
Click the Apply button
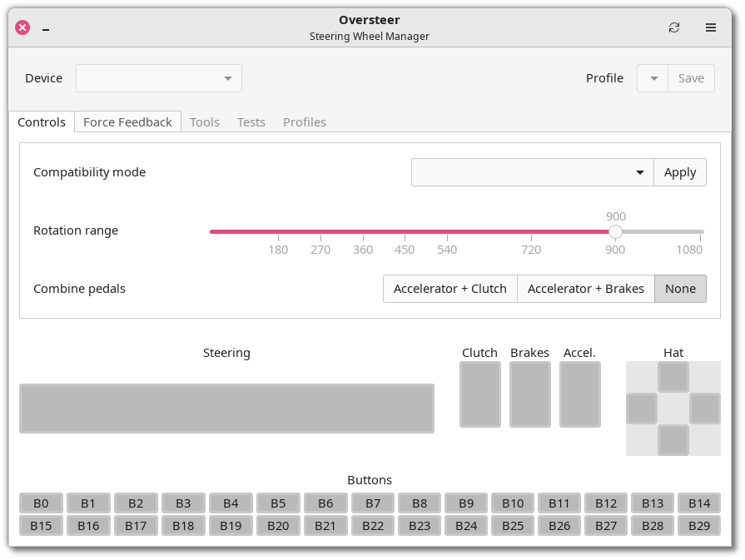pos(680,172)
